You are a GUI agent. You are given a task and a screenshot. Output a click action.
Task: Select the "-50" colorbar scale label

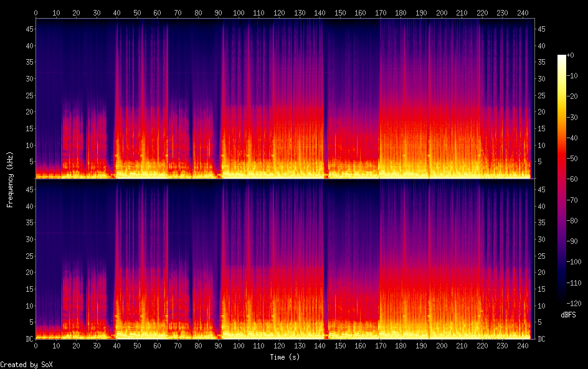pyautogui.click(x=572, y=159)
